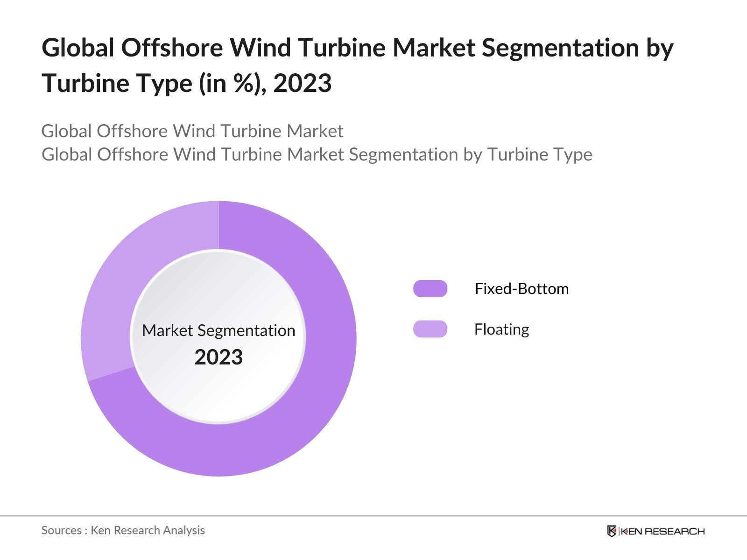Click "2023" at the end of the title
The width and height of the screenshot is (747, 560).
coord(303,84)
